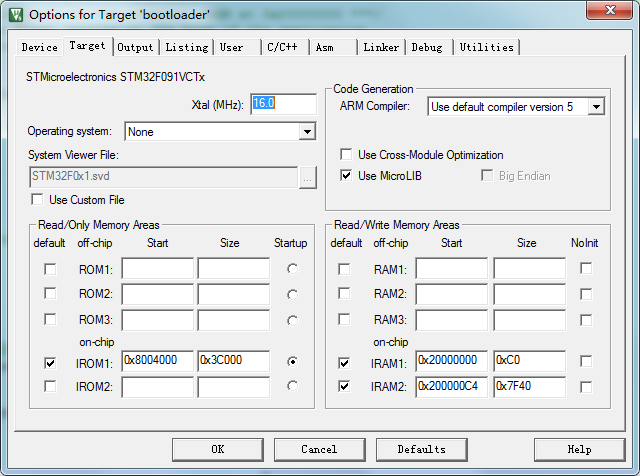Image resolution: width=640 pixels, height=476 pixels.
Task: Edit IRAM1 Start address 0x20000000
Action: click(x=452, y=361)
